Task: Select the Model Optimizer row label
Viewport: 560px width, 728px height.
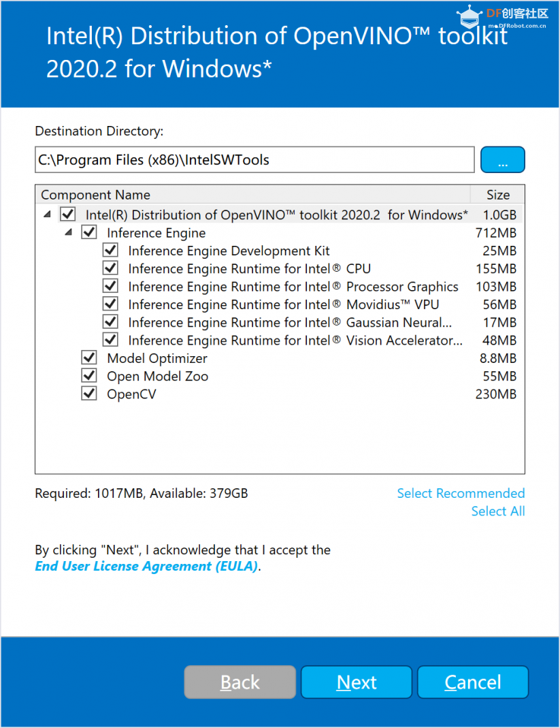Action: [x=157, y=358]
